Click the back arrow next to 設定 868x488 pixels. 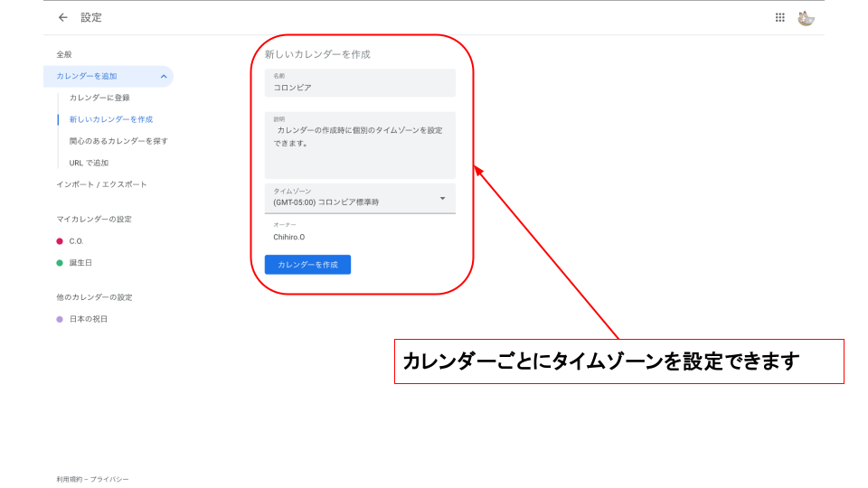(62, 17)
